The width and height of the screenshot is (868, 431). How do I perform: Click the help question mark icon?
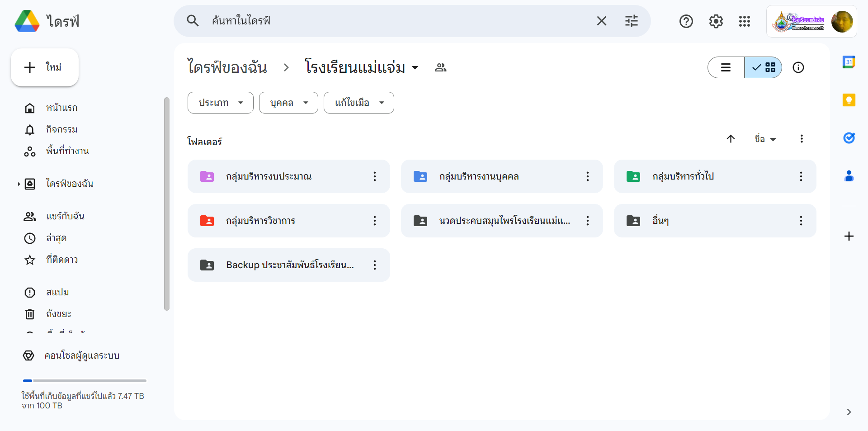686,21
